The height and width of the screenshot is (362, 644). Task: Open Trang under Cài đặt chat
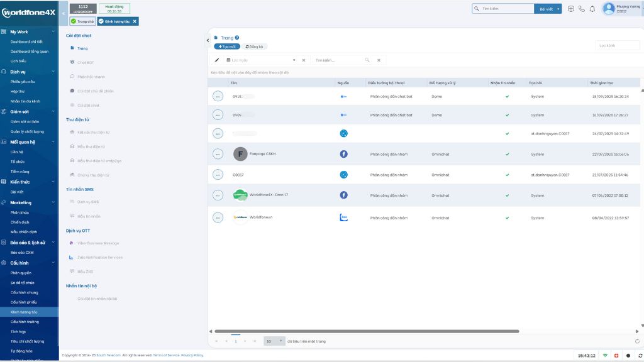(x=82, y=48)
